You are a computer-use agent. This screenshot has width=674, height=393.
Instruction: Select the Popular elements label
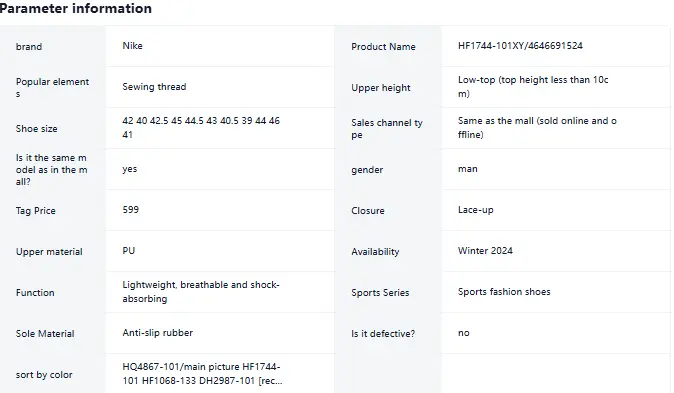pos(52,88)
